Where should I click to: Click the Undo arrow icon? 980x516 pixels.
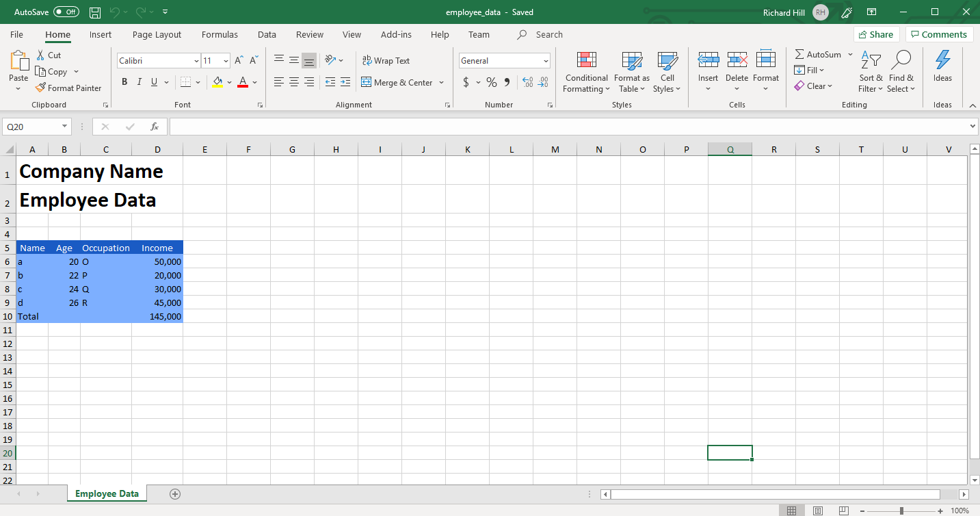click(x=114, y=12)
